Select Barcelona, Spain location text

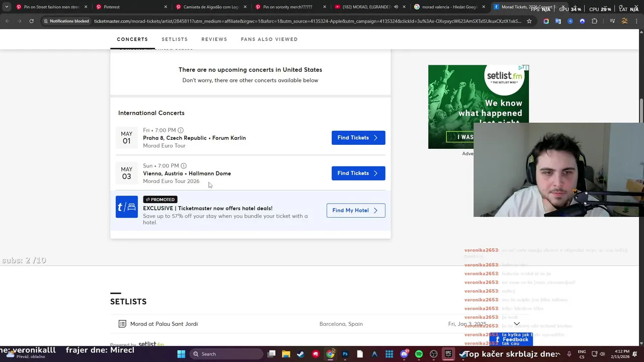coord(341,324)
